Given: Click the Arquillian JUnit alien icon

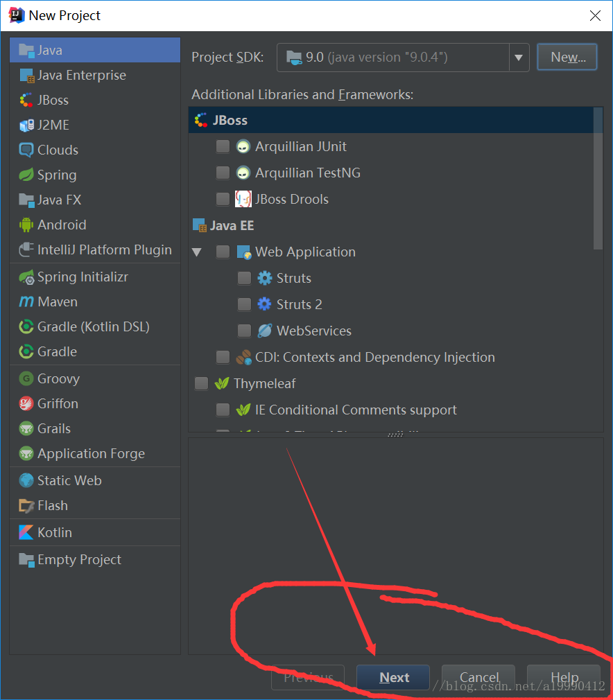Looking at the screenshot, I should coord(243,146).
